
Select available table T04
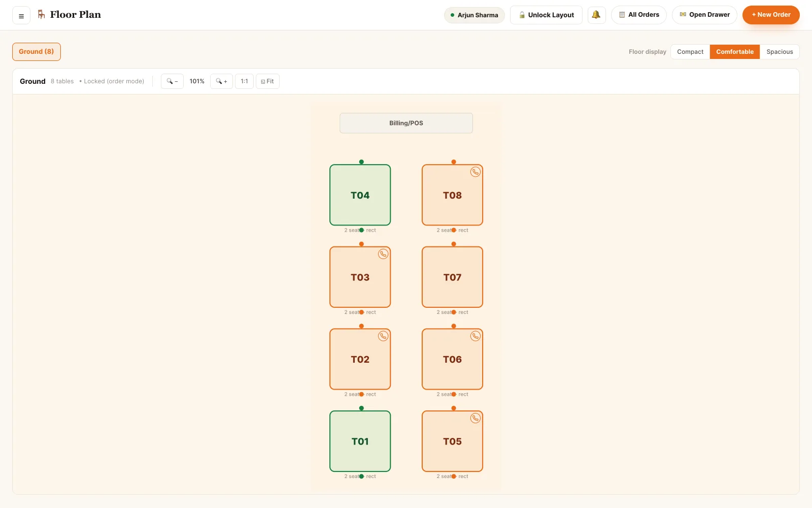pyautogui.click(x=360, y=195)
